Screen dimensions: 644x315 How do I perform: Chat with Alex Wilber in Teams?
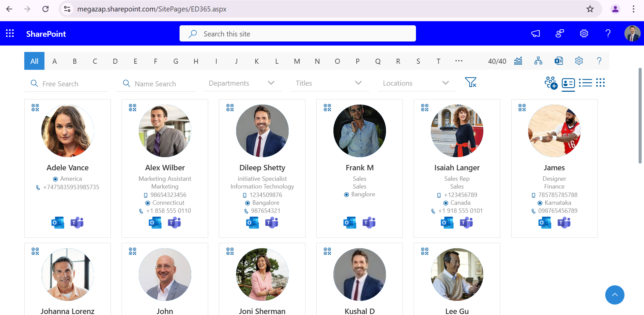tap(174, 223)
